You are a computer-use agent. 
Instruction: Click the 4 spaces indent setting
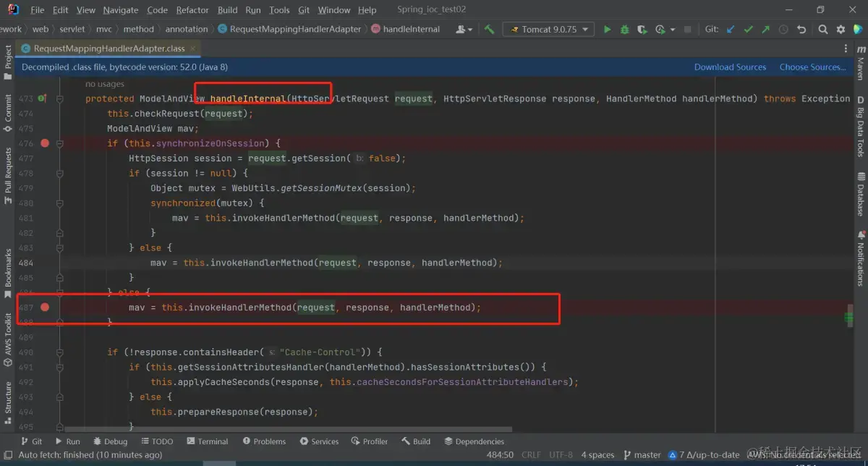597,454
